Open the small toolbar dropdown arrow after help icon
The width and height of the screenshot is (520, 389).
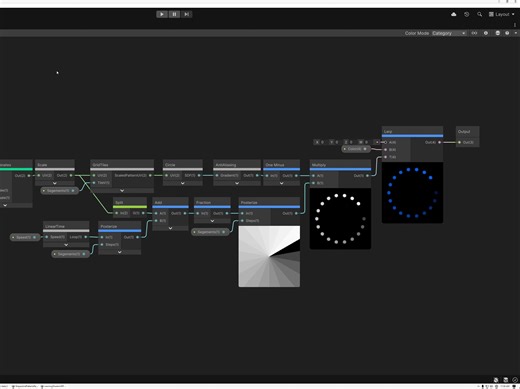pos(516,33)
